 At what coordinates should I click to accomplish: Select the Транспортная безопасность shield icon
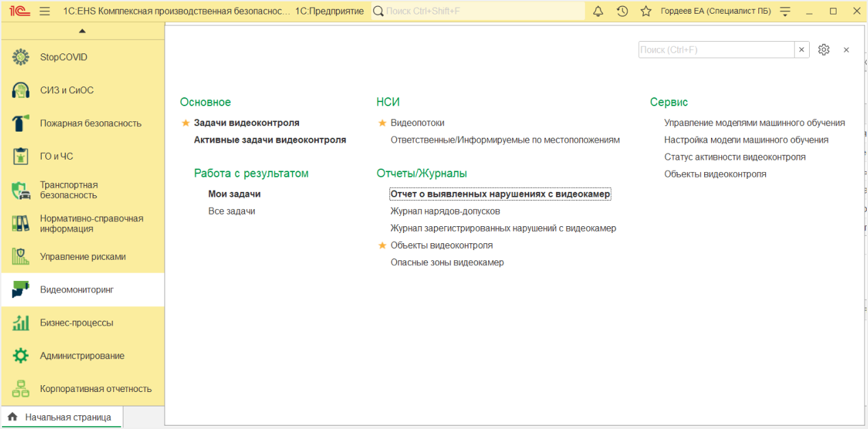click(21, 191)
